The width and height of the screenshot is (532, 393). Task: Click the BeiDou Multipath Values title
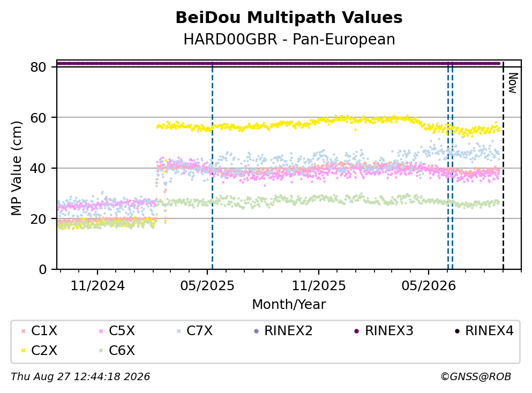[289, 18]
